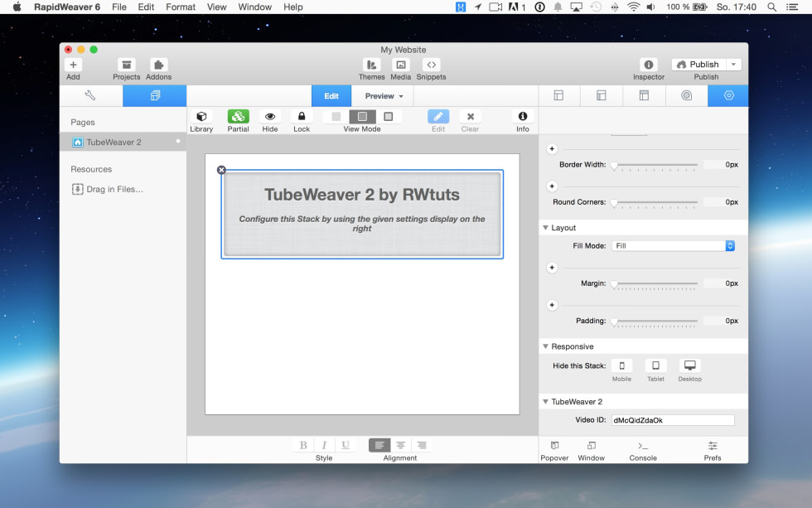Screen dimensions: 812x508
Task: Select the TubeWeaver 2 by RWtuts stack
Action: point(362,214)
